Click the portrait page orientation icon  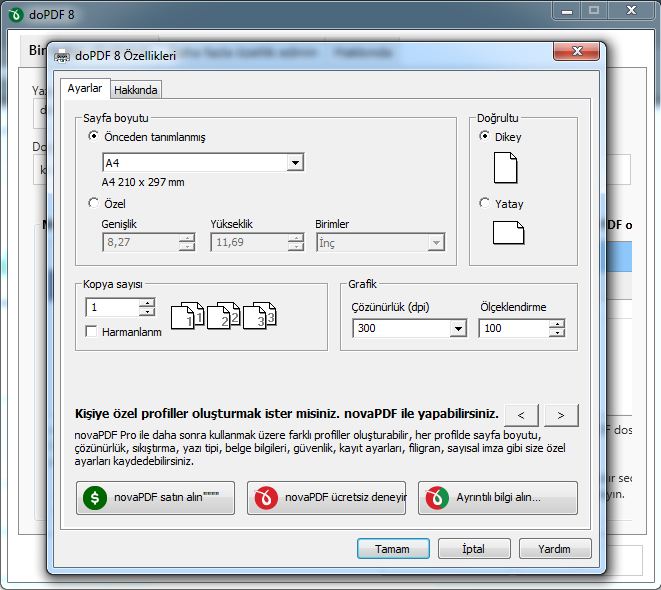point(505,168)
